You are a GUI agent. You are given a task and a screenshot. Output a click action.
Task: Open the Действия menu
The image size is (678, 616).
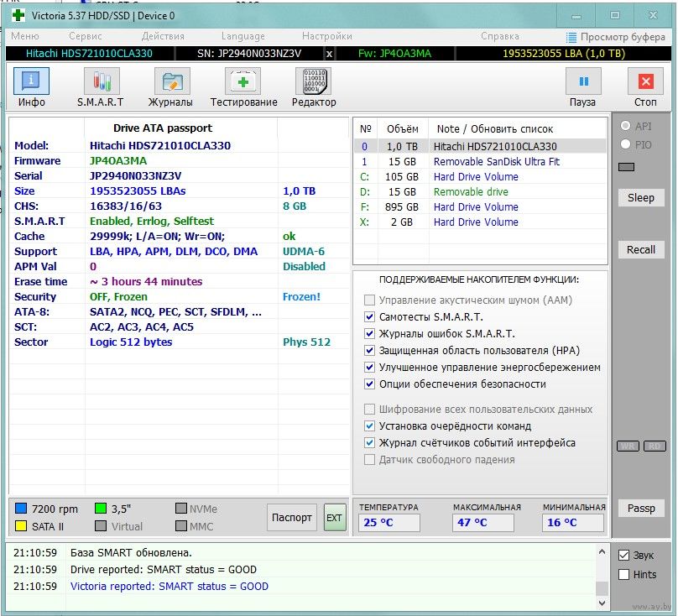pos(163,36)
